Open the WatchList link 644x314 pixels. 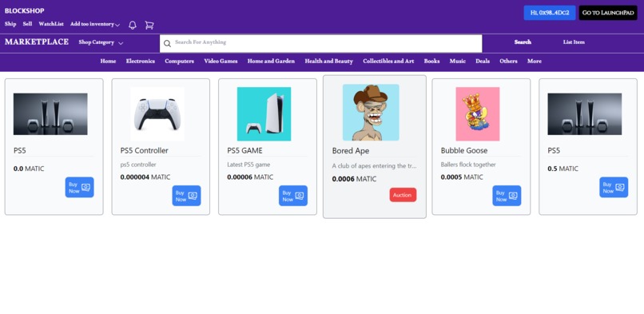51,24
